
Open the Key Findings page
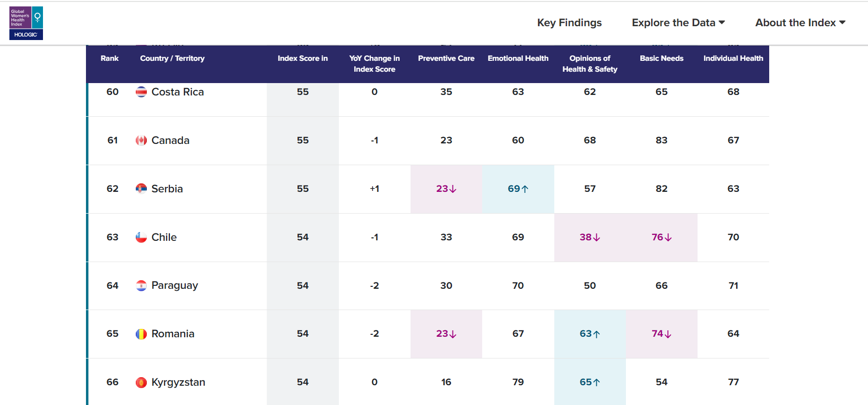coord(569,23)
